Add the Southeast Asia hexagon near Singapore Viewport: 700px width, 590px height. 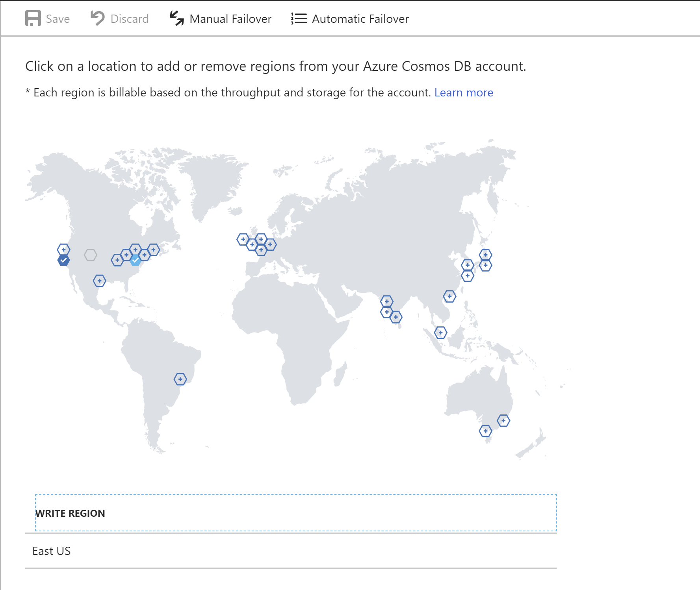pos(440,333)
